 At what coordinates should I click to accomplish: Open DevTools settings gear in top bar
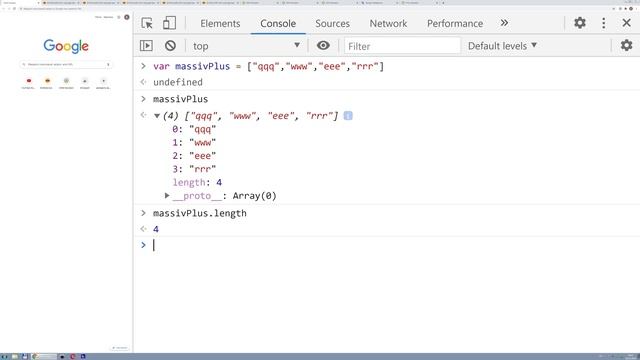click(x=580, y=23)
